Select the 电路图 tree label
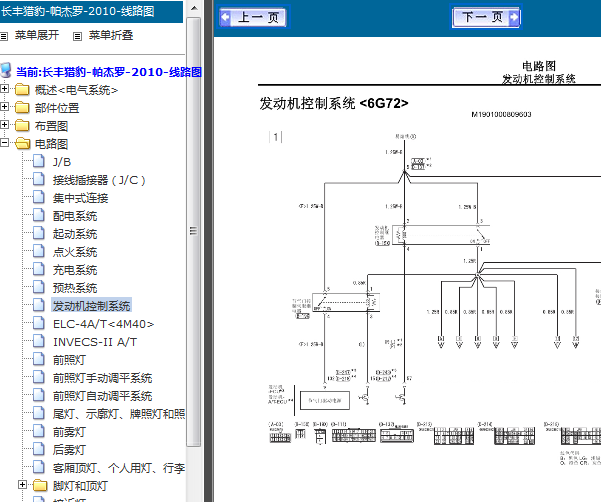Screen dimensions: 601x502 tap(51, 144)
